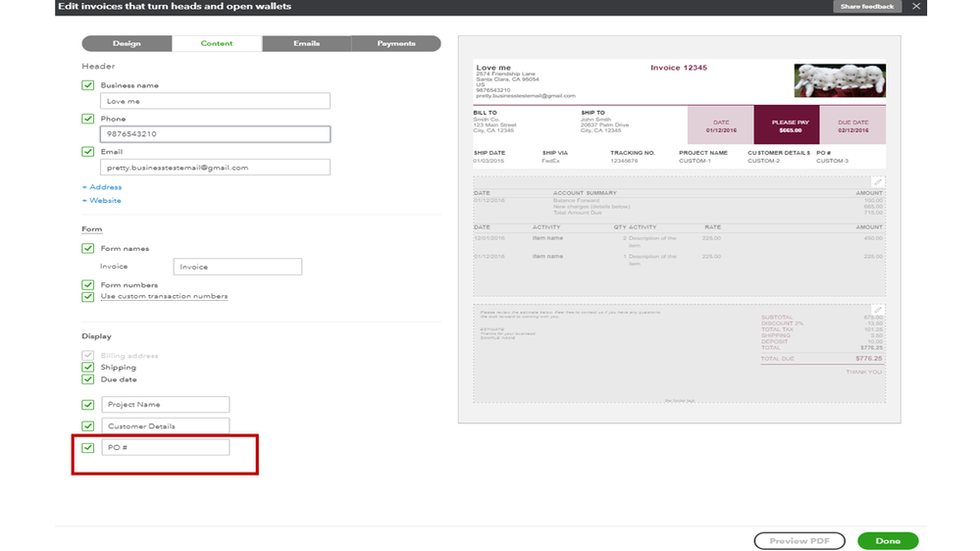Screen dimensions: 980x551
Task: Uncheck Use custom transaction numbers
Action: click(88, 296)
